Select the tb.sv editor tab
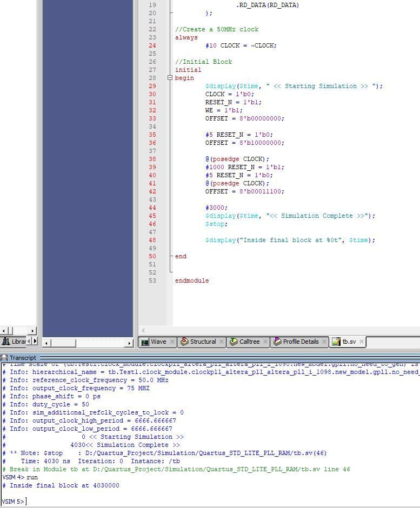The width and height of the screenshot is (420, 508). (349, 342)
